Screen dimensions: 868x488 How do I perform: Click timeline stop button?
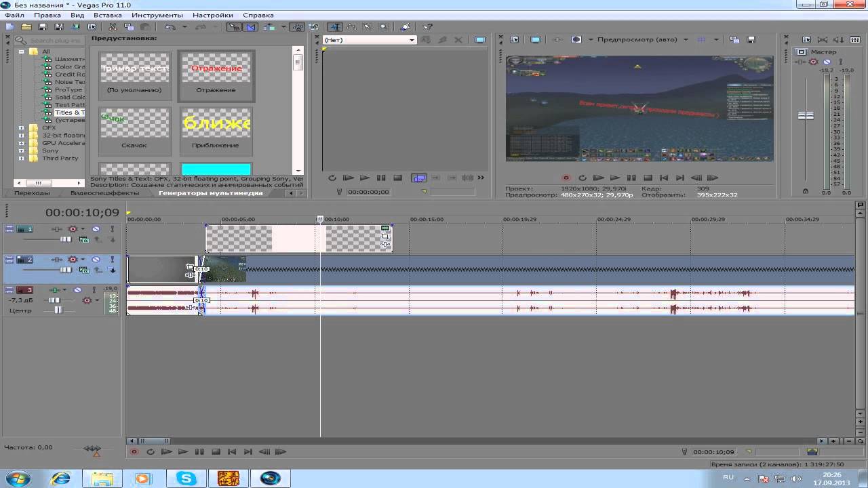pos(216,452)
